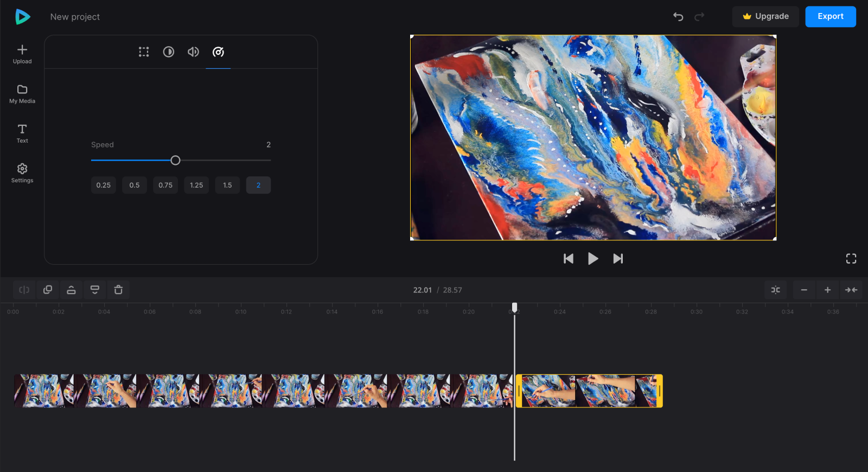Screen dimensions: 868x472
Task: Click the move layer down icon
Action: 95,290
